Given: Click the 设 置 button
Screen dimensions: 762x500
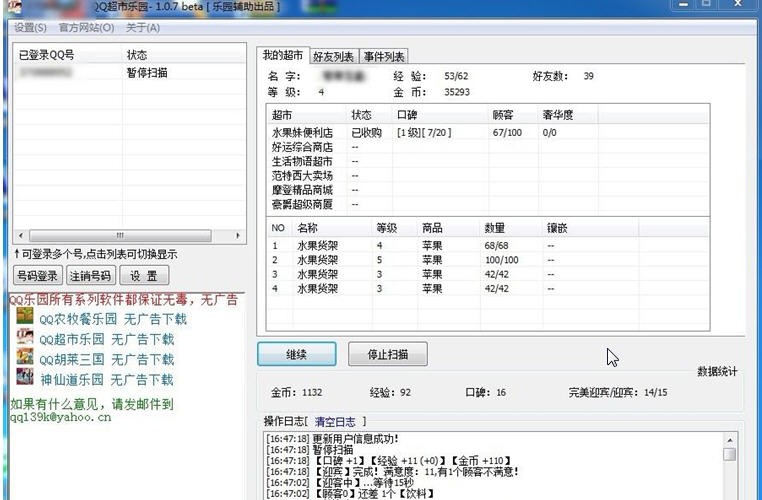Looking at the screenshot, I should point(144,276).
